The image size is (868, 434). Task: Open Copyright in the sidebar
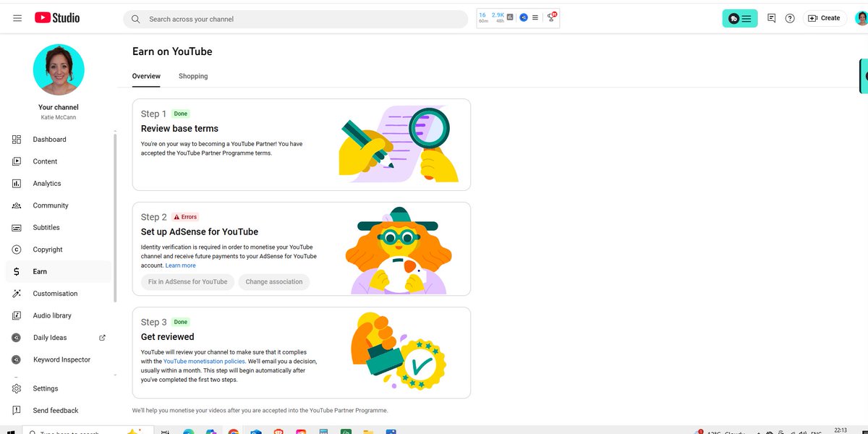[x=59, y=250]
